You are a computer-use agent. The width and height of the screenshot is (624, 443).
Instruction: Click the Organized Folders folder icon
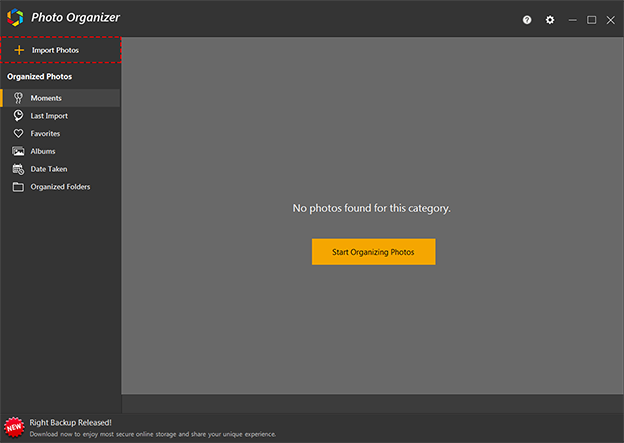[18, 187]
